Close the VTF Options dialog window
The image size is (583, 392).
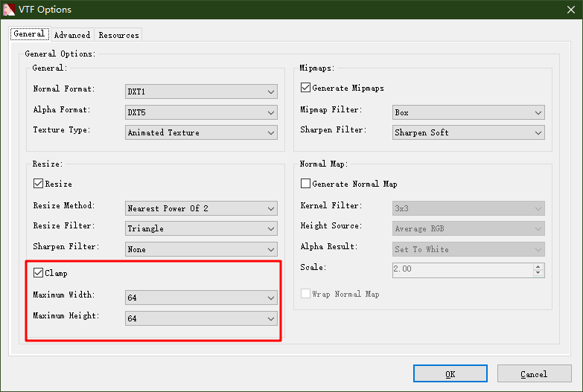click(570, 10)
